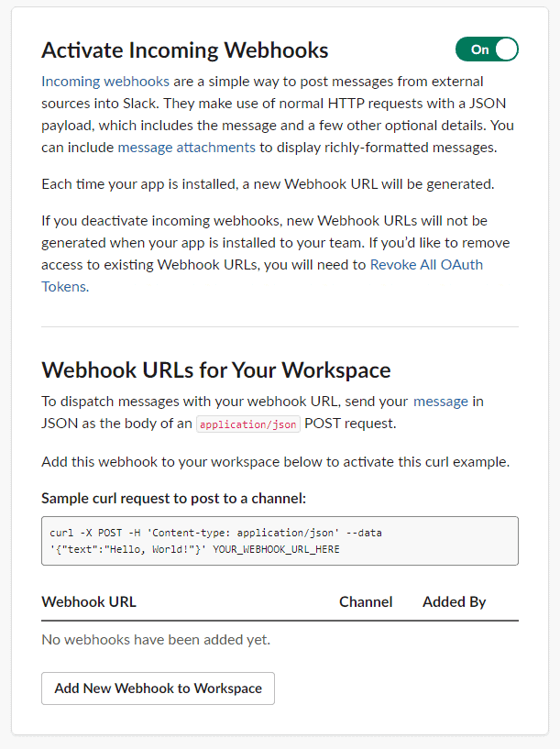Image resolution: width=560 pixels, height=749 pixels.
Task: Follow the message attachments link
Action: tap(187, 147)
